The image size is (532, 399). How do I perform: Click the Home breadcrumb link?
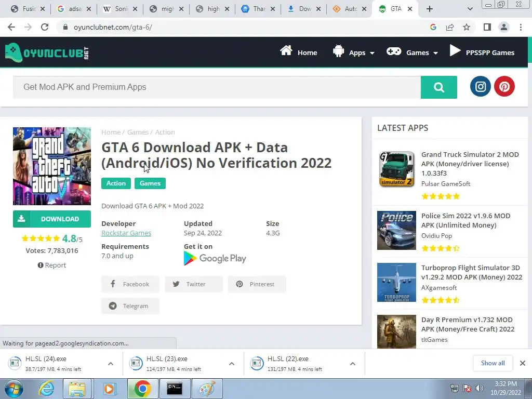point(111,132)
